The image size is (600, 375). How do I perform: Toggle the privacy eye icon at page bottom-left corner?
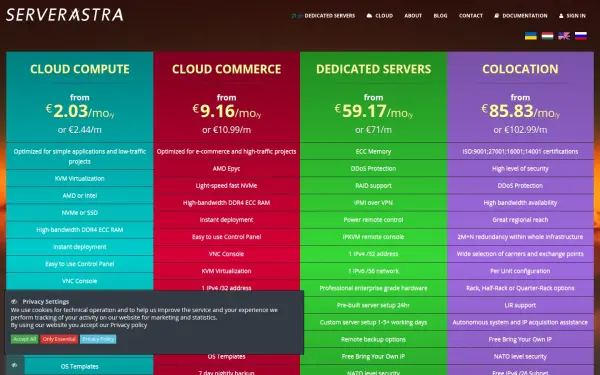point(15,365)
